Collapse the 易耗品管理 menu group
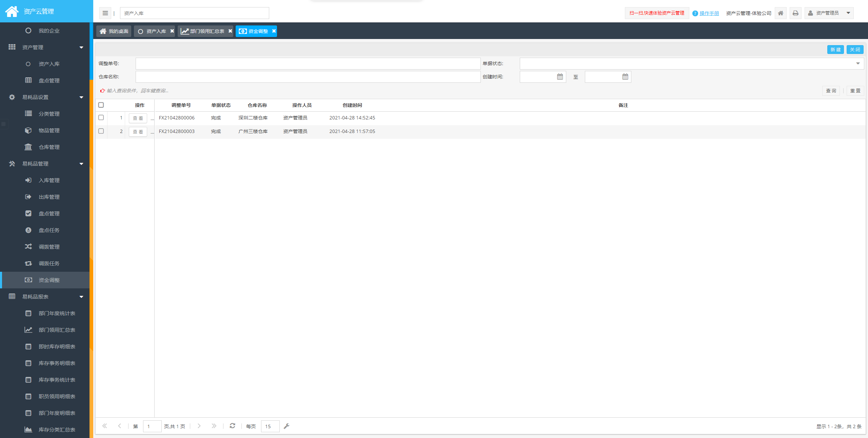The height and width of the screenshot is (438, 868). pos(45,164)
